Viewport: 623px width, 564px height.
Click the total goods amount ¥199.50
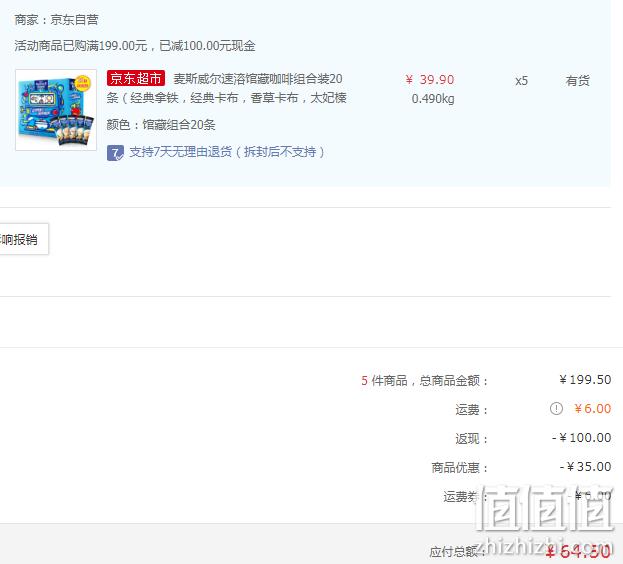coord(585,380)
